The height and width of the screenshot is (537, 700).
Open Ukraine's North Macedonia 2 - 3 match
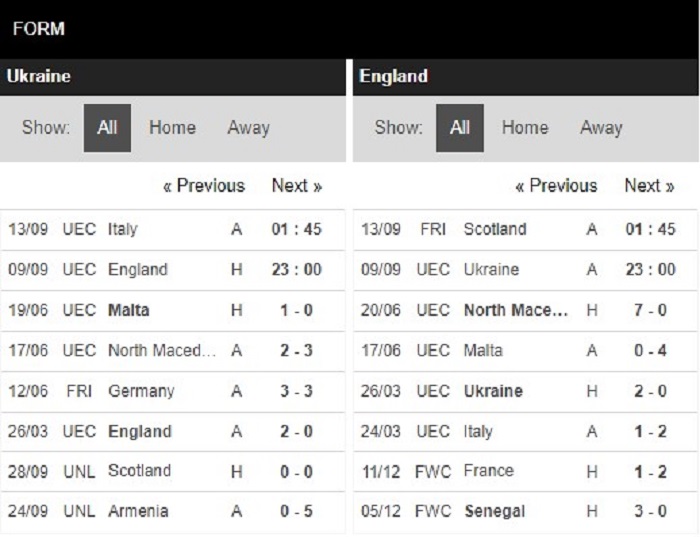click(172, 351)
